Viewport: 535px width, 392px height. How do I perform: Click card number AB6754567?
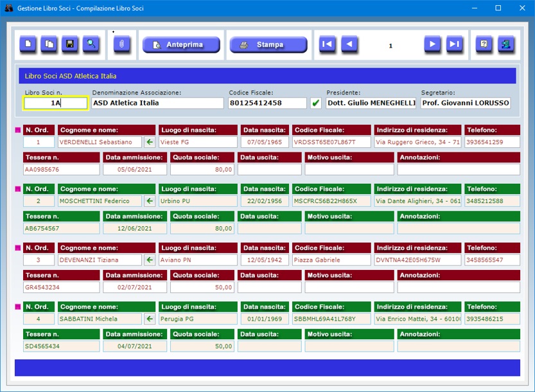tap(62, 228)
